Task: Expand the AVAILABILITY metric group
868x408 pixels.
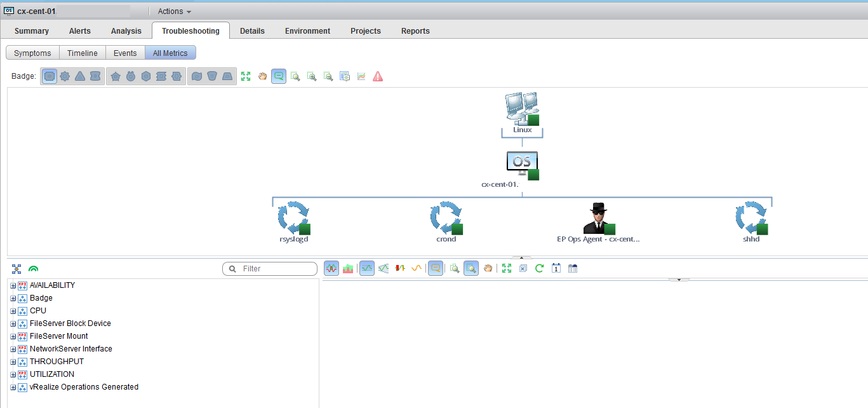Action: tap(13, 285)
